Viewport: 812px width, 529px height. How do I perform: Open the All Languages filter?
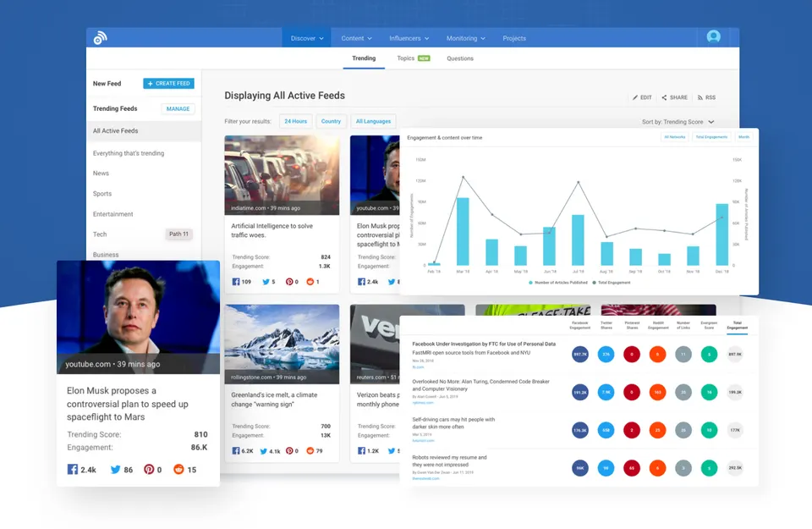tap(373, 121)
